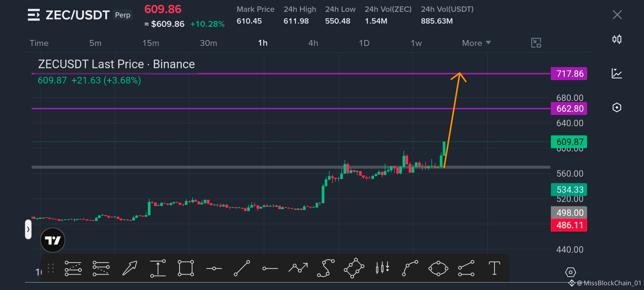Click the 498.00 gray price label
The width and height of the screenshot is (644, 290).
[569, 213]
